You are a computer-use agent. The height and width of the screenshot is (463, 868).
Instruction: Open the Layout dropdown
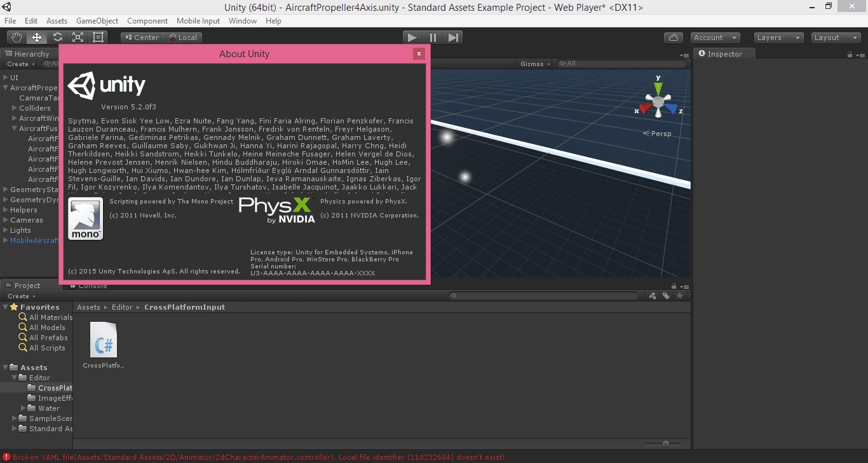point(836,38)
